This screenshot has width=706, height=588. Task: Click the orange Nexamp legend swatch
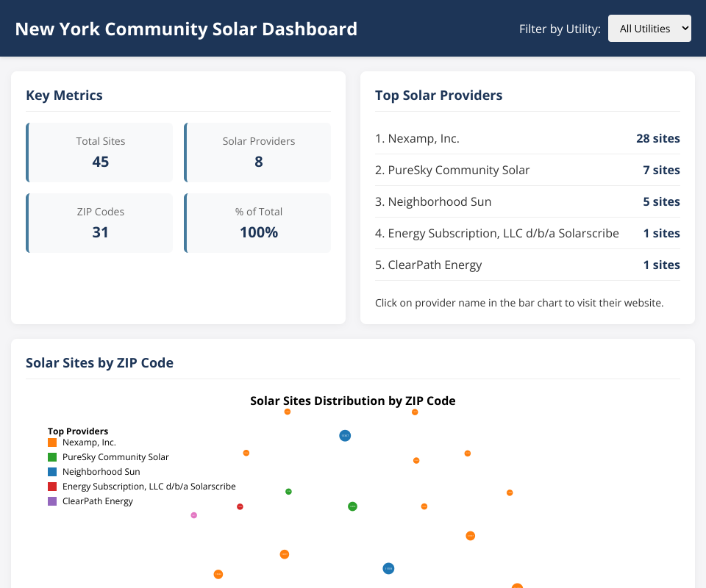[52, 442]
